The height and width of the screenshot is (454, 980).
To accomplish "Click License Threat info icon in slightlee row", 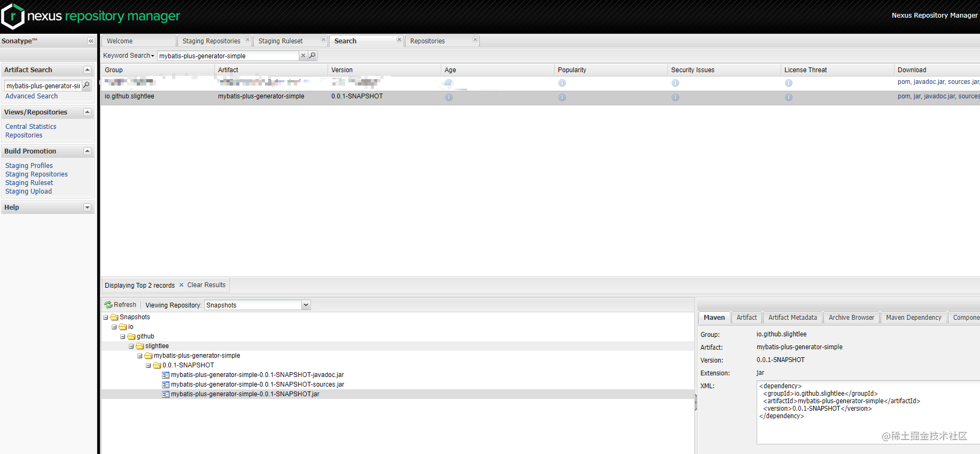I will pos(789,97).
